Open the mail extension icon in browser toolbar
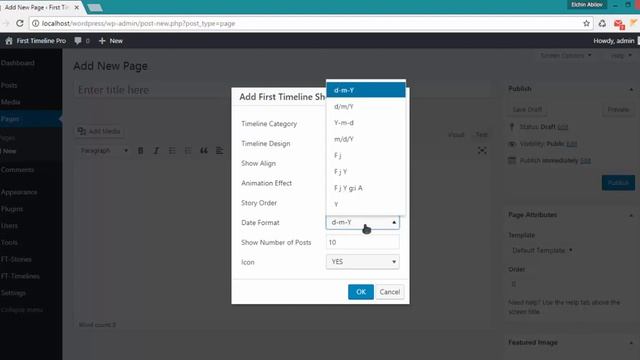The width and height of the screenshot is (640, 360). 618,24
